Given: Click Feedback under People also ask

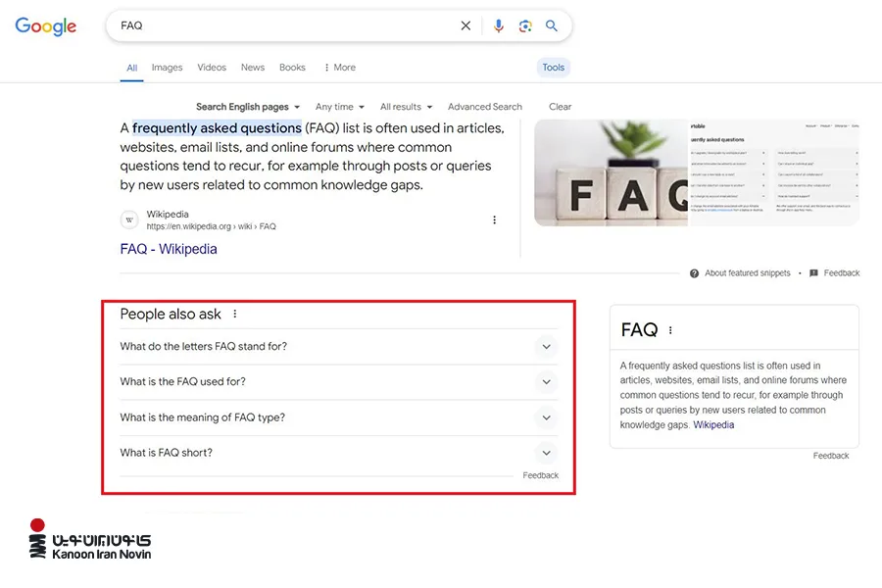Looking at the screenshot, I should pos(541,475).
